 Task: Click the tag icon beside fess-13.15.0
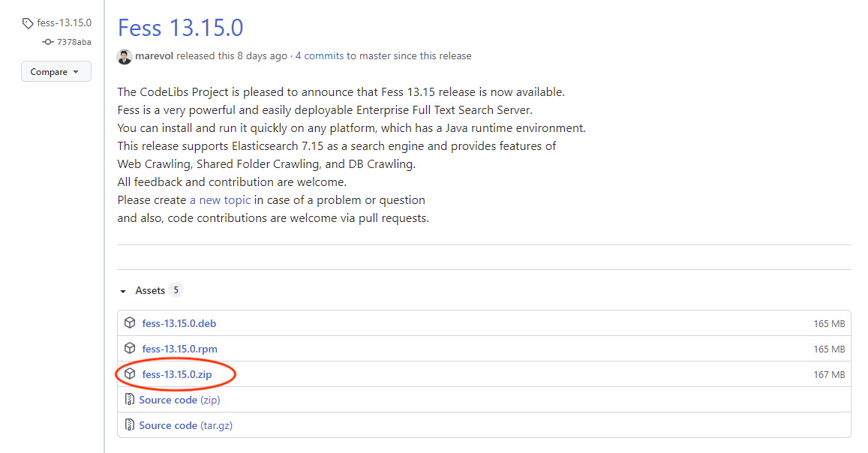click(28, 23)
